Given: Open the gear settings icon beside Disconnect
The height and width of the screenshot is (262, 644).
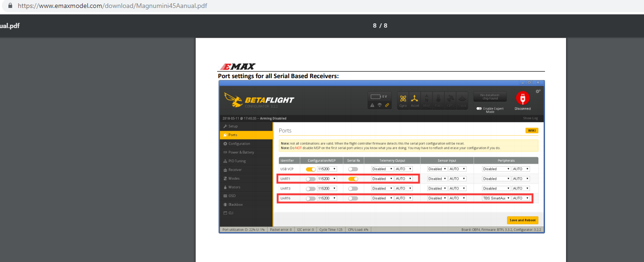Looking at the screenshot, I should point(538,91).
